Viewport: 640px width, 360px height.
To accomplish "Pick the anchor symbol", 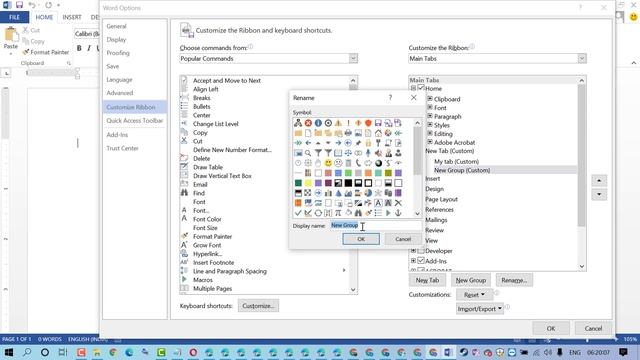I will (398, 213).
